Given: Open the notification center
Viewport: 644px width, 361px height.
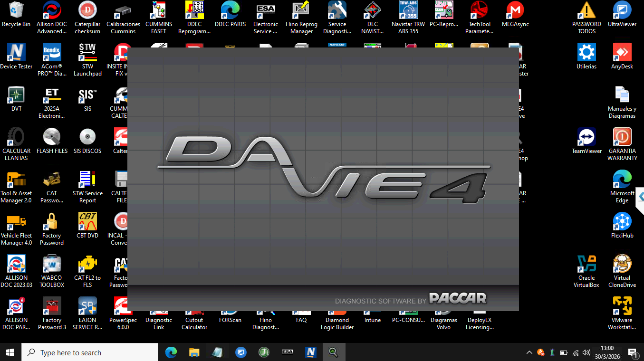Looking at the screenshot, I should (x=633, y=352).
